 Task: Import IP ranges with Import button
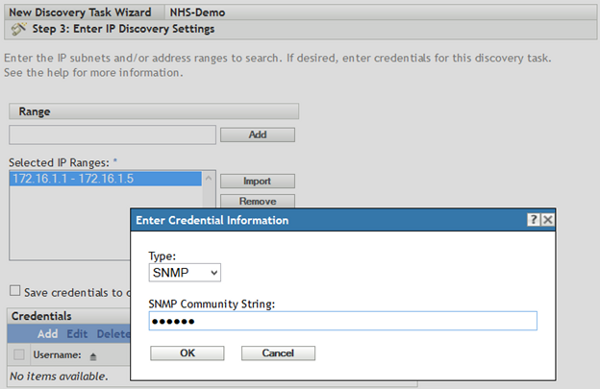click(x=258, y=181)
